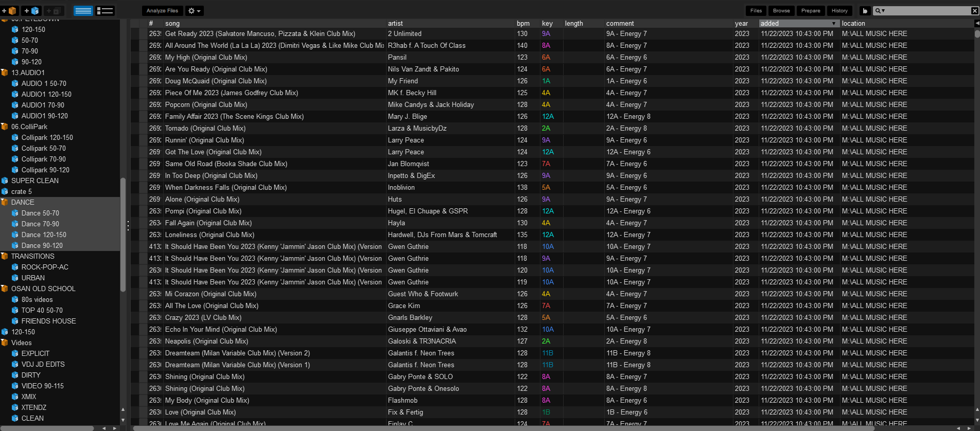This screenshot has width=980, height=431.
Task: Select the Dance 90-120 subcrate
Action: (42, 245)
